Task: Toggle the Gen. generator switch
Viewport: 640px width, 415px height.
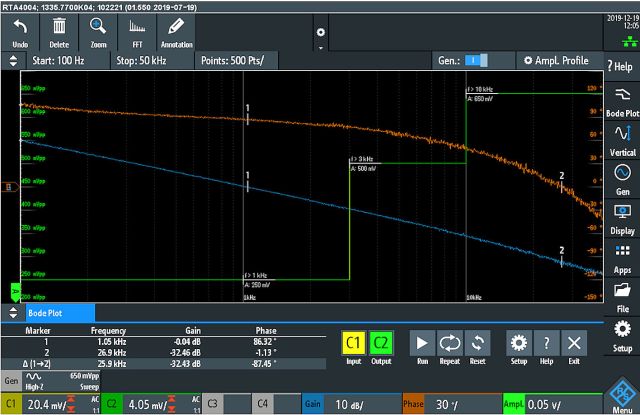Action: 476,60
